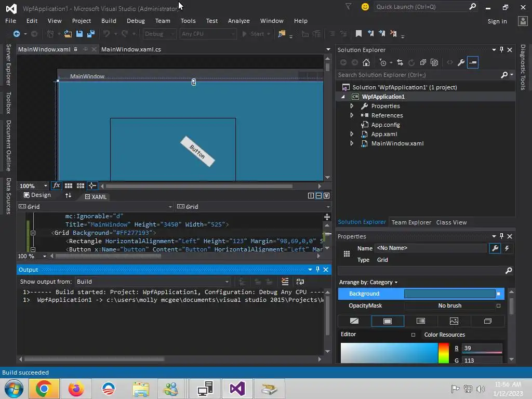Click Collapse All in Solution Explorer toolbar
This screenshot has height=399, width=532.
(x=423, y=62)
